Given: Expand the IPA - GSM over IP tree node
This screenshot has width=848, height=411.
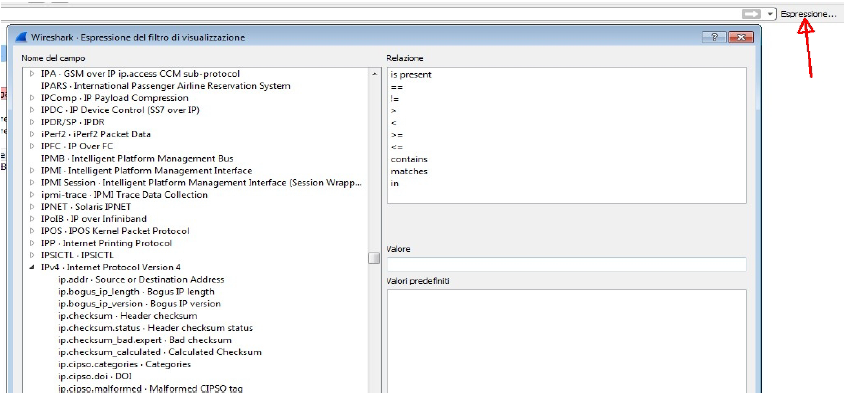Looking at the screenshot, I should point(33,74).
